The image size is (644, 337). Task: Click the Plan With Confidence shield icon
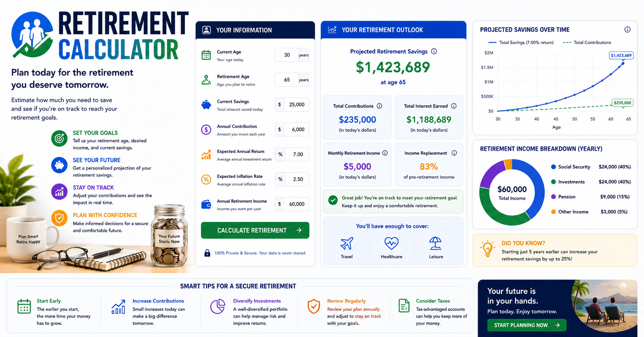click(59, 218)
